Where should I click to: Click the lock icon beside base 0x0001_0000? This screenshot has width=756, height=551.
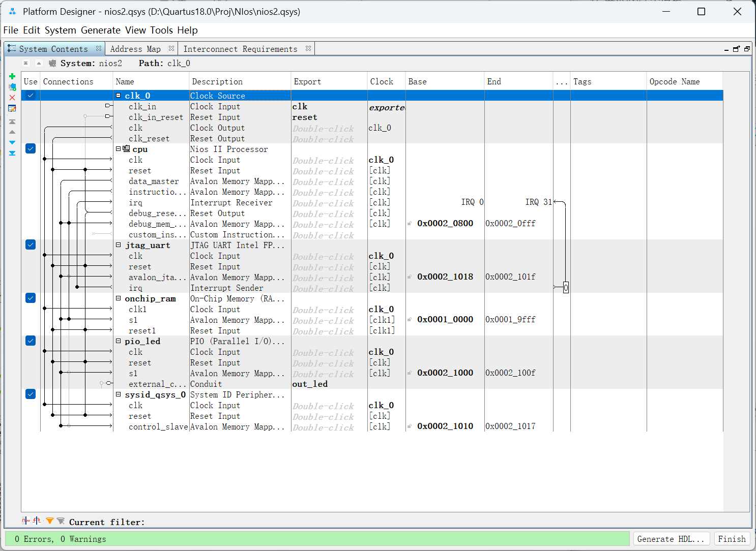click(410, 320)
